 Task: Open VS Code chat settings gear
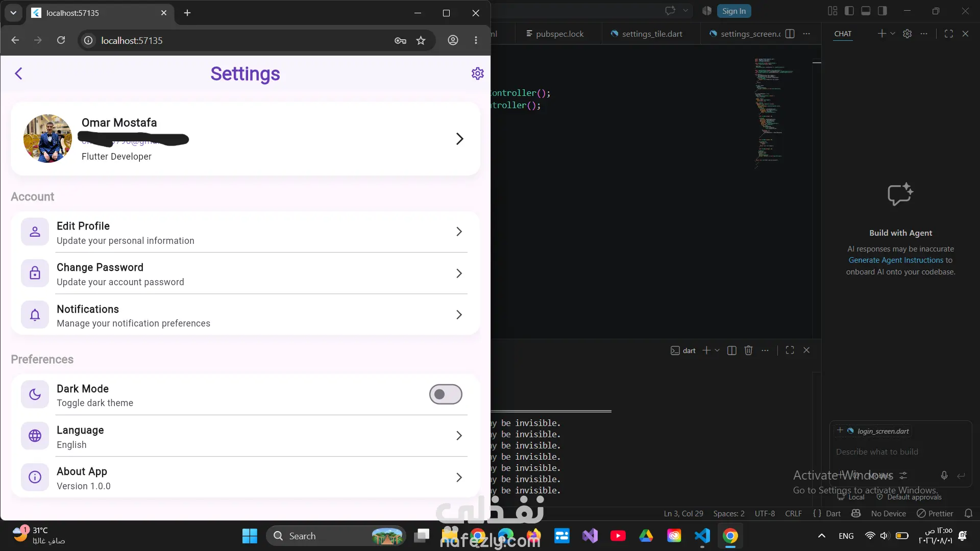[907, 34]
